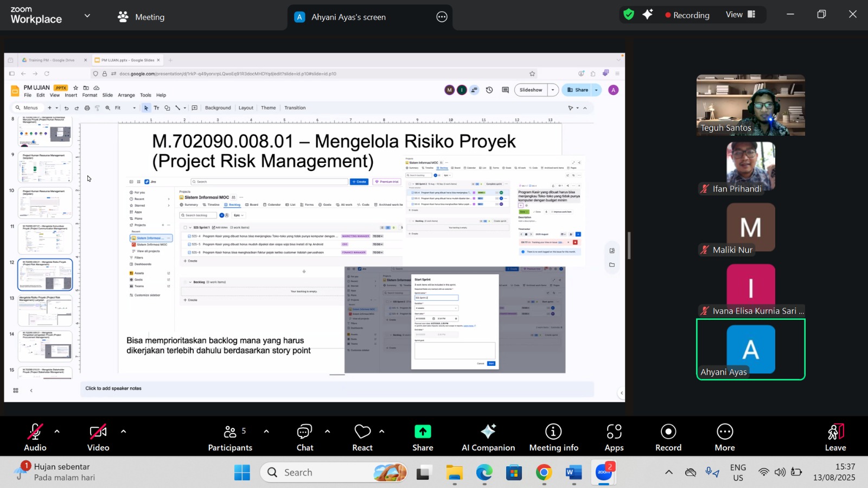Screen dimensions: 868x488
Task: Click the speaker notes field
Action: (x=337, y=389)
